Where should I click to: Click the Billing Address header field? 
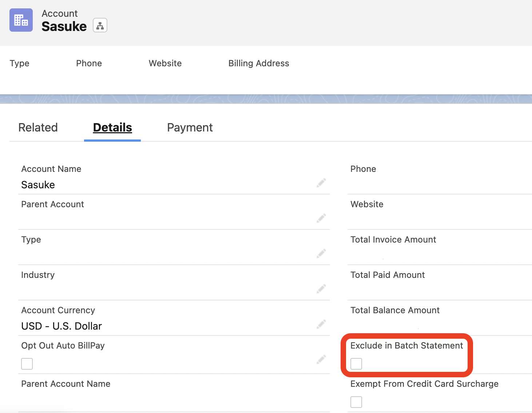point(259,63)
